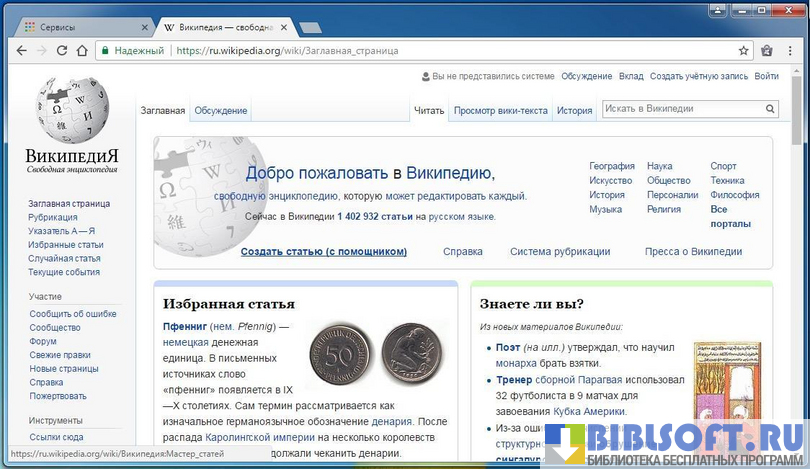Click the green secure padlock icon

point(105,51)
